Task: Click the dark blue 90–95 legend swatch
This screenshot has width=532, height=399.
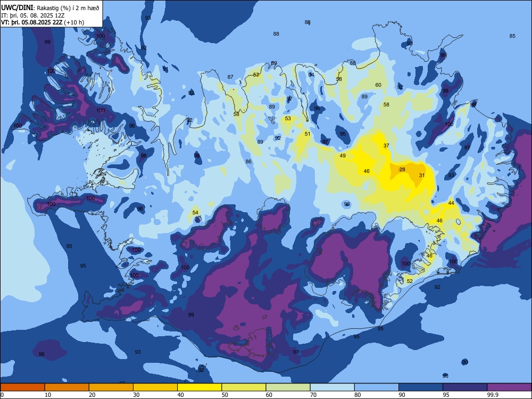Action: pos(421,387)
